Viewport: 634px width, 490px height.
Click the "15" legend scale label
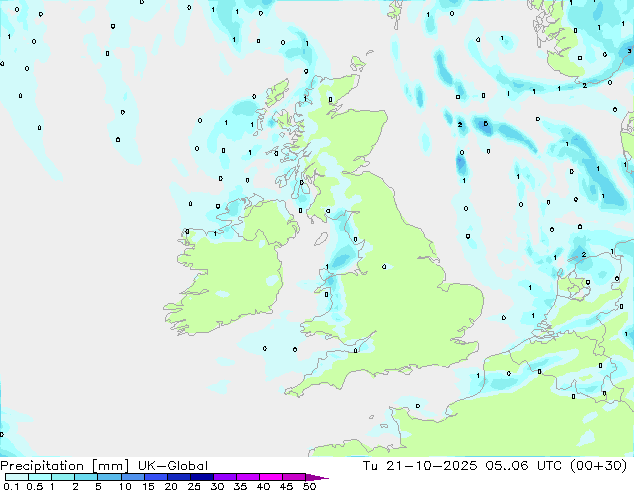(148, 486)
